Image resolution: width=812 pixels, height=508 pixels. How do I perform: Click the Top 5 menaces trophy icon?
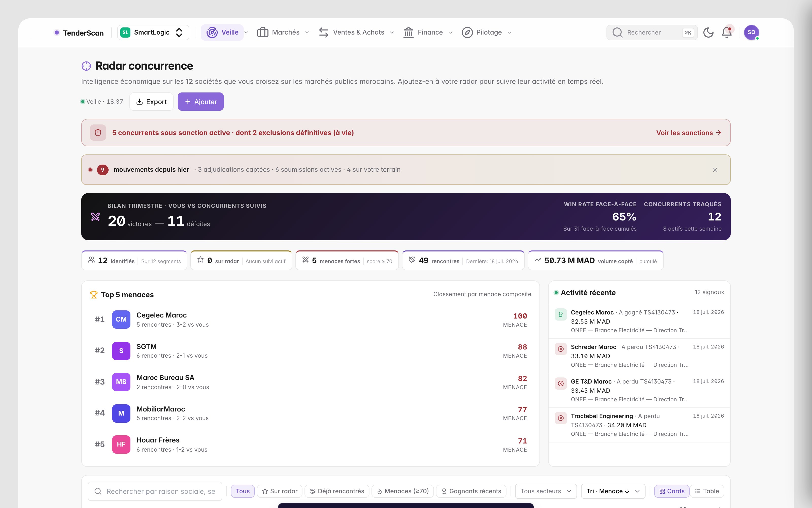(x=94, y=295)
